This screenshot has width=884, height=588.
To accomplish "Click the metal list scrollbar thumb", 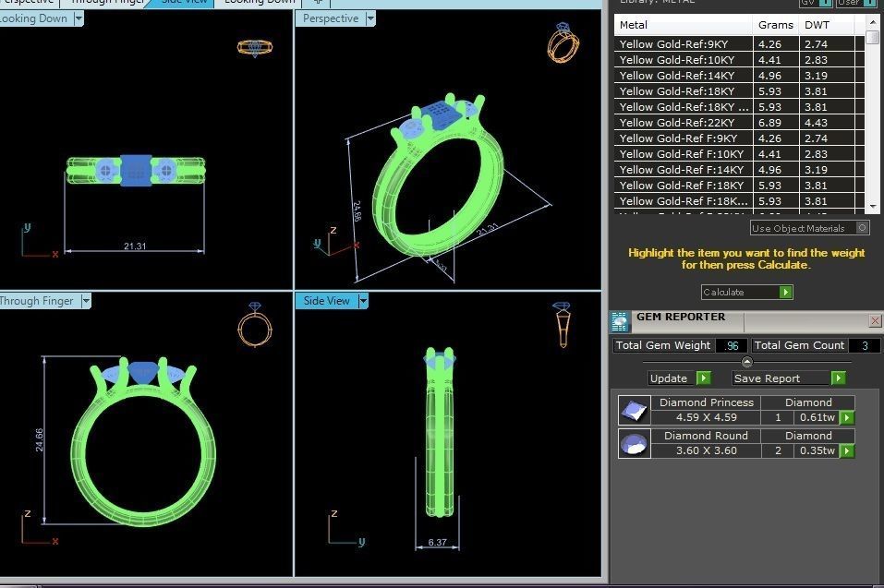I will [873, 37].
